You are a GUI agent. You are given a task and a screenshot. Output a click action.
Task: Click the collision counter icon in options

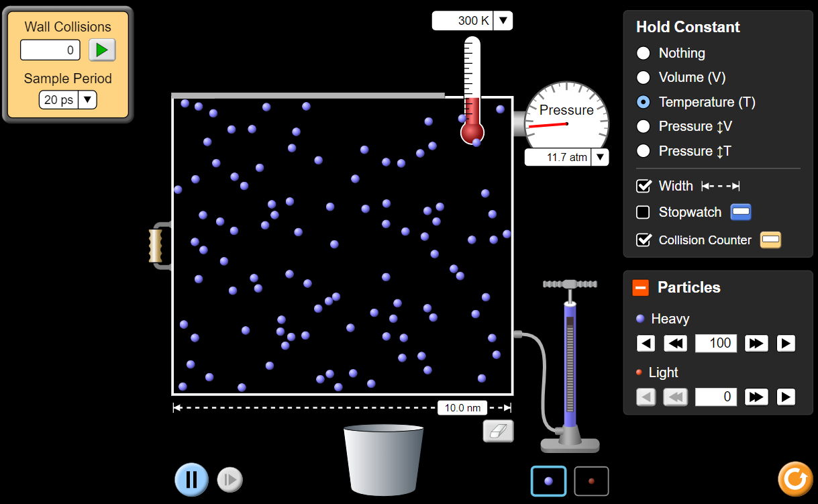(x=770, y=240)
